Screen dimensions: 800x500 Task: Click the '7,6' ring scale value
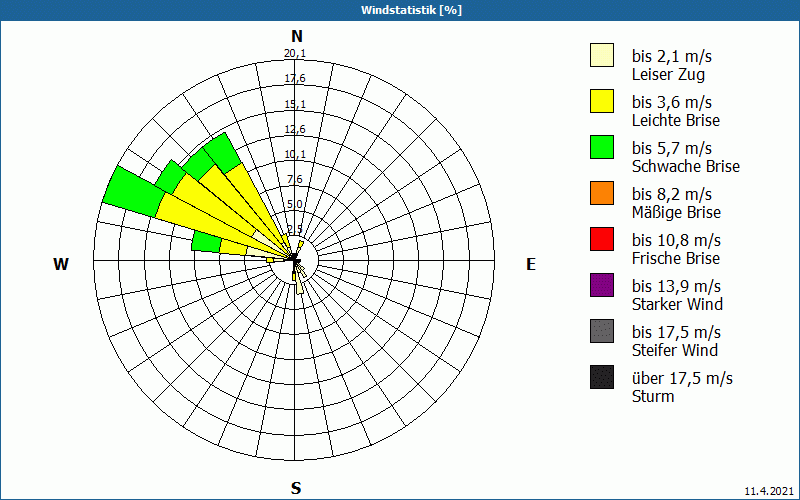point(295,179)
